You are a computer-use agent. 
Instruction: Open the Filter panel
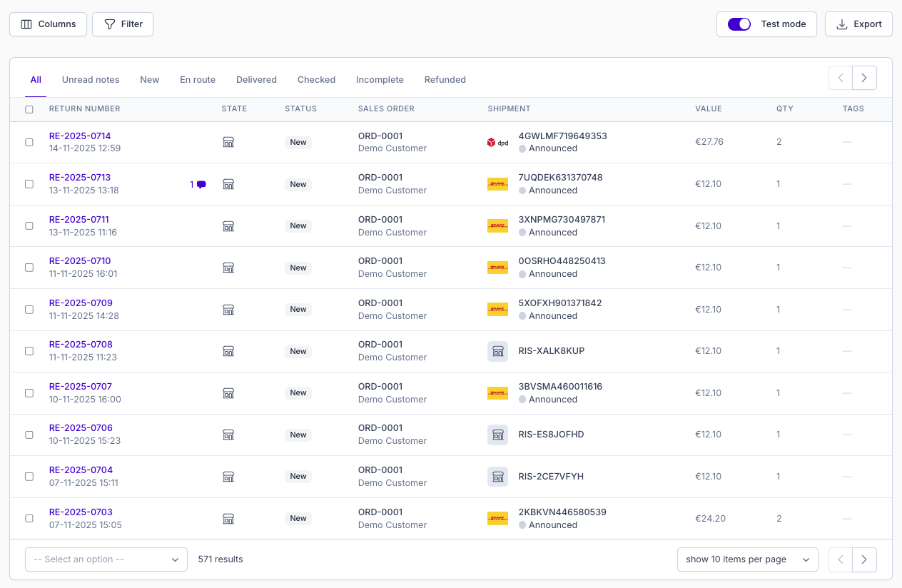(x=123, y=24)
